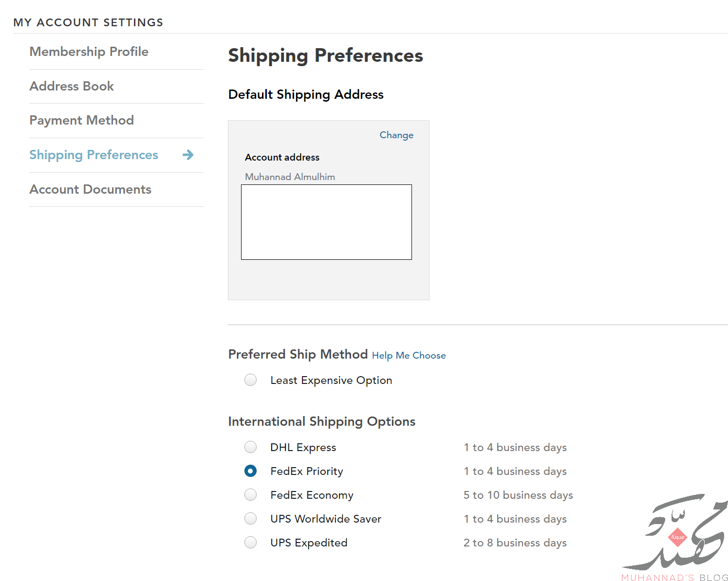Pick FedEx Economy shipping method
Screen dimensions: 728x581
pos(251,494)
